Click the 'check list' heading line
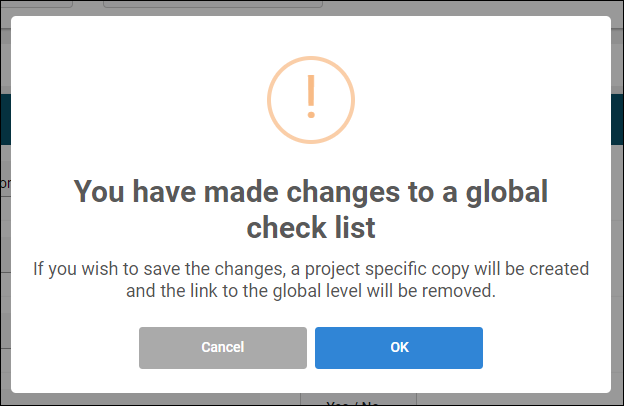This screenshot has height=406, width=624. (x=311, y=228)
